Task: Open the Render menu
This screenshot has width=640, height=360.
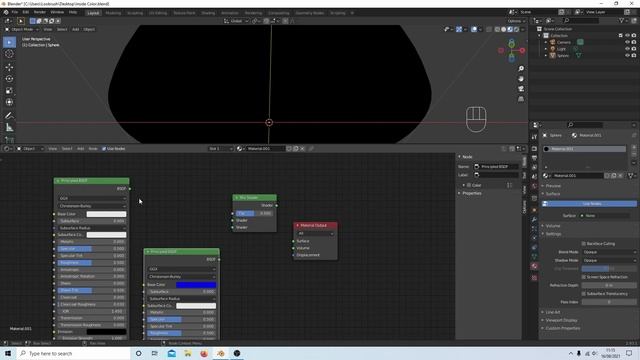Action: pyautogui.click(x=40, y=12)
